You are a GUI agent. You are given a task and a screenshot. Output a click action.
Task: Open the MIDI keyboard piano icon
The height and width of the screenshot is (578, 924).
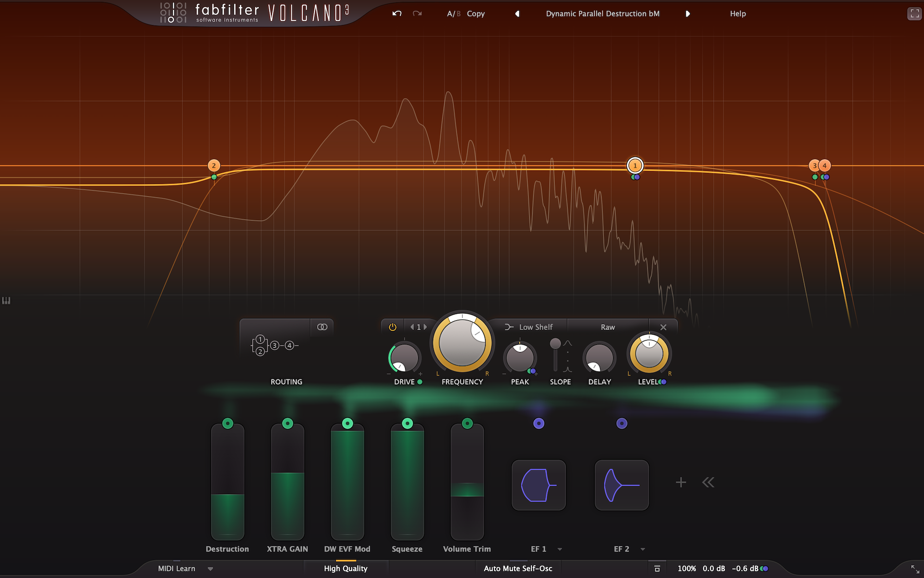[x=6, y=301]
